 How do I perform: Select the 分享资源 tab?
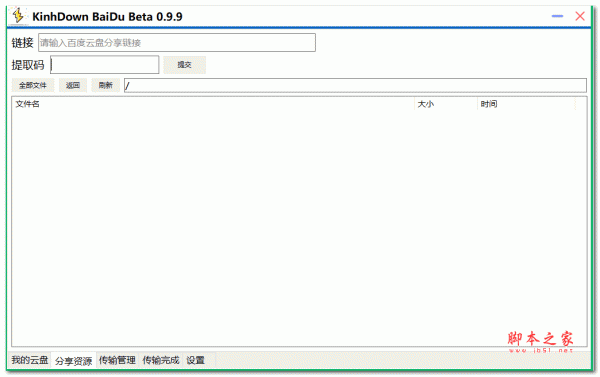click(73, 361)
